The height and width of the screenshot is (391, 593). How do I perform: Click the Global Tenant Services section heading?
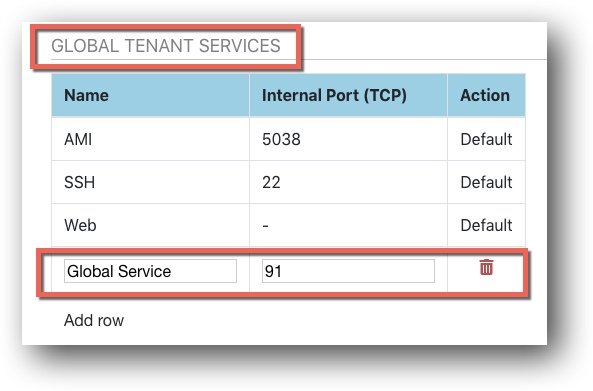(166, 46)
